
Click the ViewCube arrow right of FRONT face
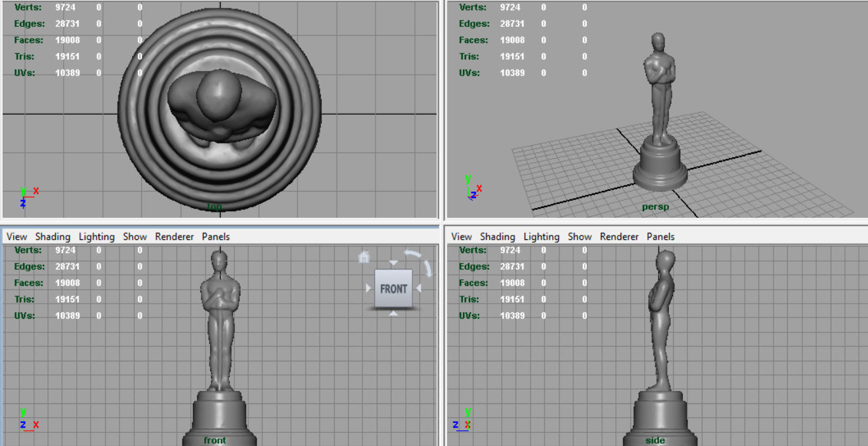point(418,289)
